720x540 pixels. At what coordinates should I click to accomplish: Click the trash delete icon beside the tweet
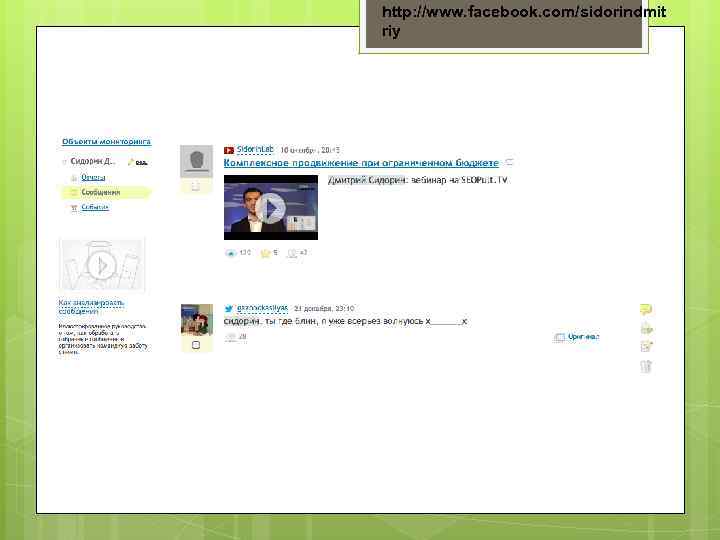[x=646, y=366]
